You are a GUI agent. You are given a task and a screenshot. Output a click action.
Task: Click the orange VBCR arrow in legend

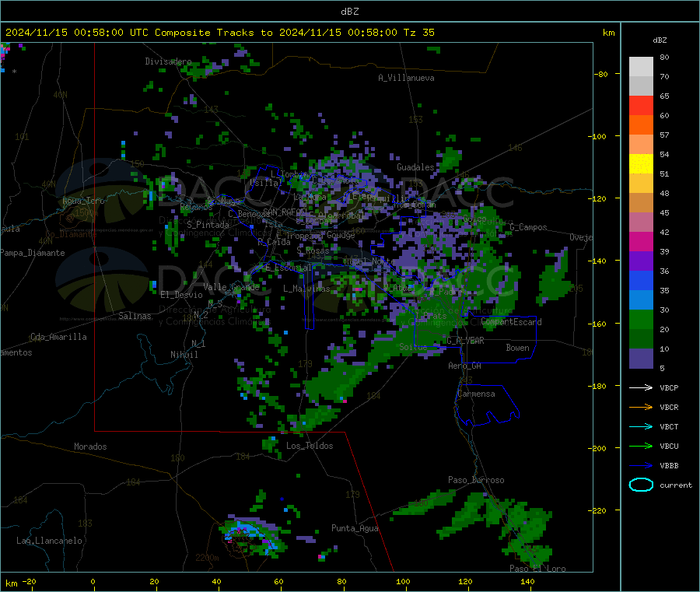point(641,407)
